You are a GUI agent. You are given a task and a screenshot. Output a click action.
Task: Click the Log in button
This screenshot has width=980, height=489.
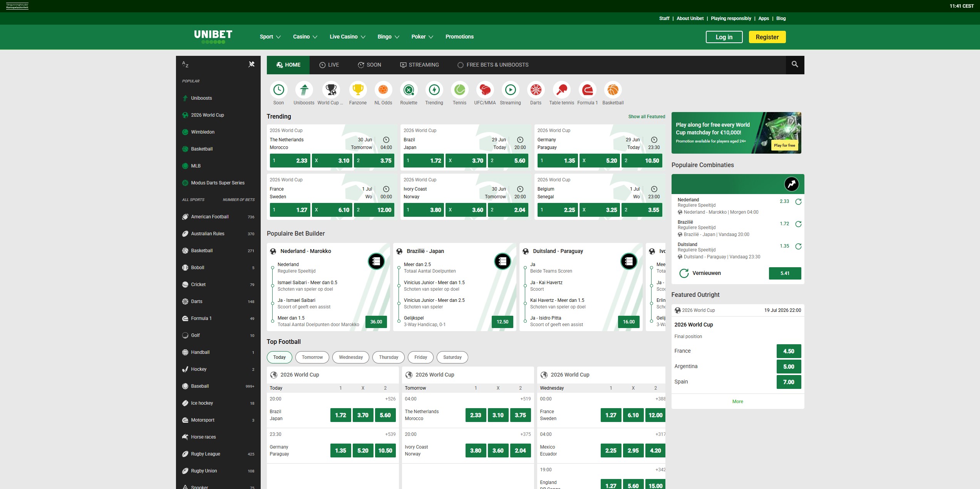pyautogui.click(x=724, y=37)
